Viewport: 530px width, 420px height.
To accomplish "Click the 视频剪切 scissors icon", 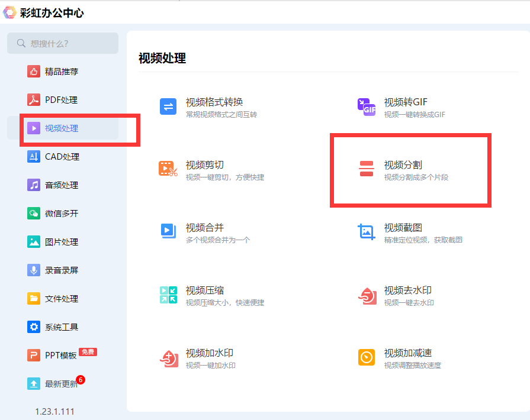I will (x=168, y=169).
